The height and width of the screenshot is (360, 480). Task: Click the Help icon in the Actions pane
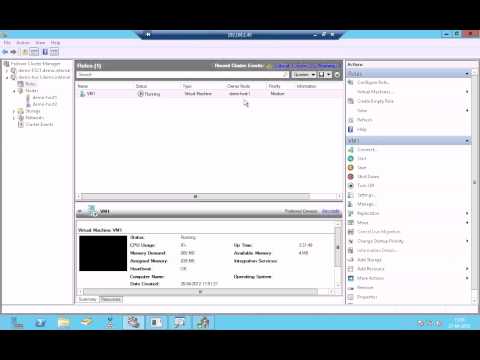tap(351, 129)
